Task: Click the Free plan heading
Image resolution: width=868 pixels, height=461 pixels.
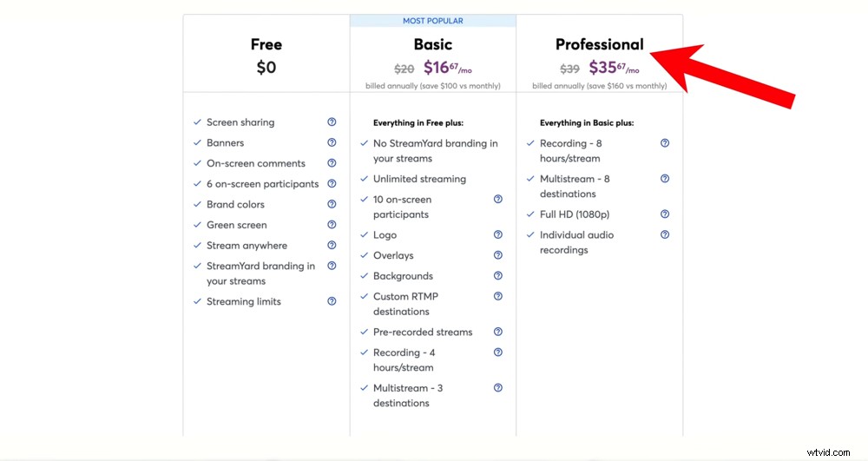Action: 266,44
